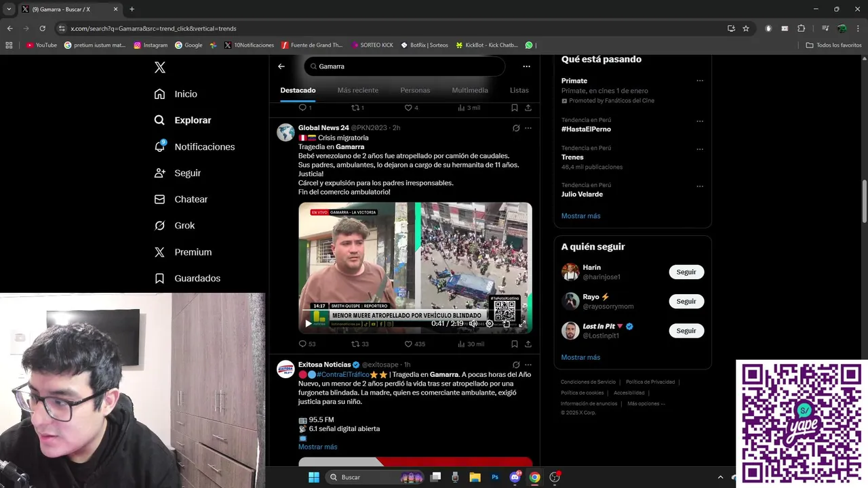868x488 pixels.
Task: Bookmark this page with the star icon
Action: tap(746, 28)
